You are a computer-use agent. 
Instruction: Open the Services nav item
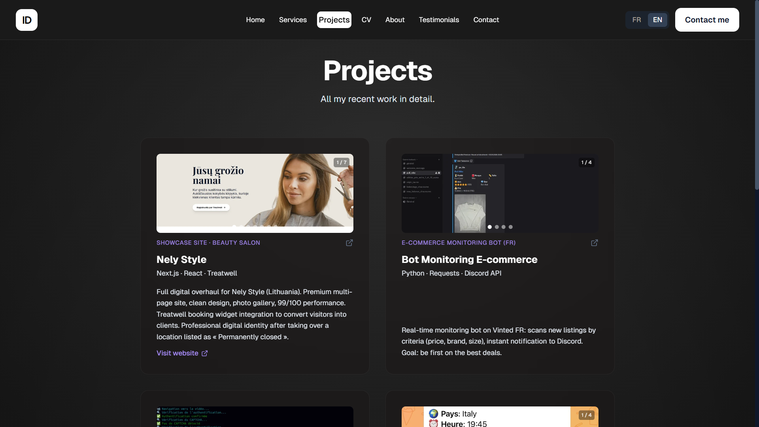[x=293, y=20]
